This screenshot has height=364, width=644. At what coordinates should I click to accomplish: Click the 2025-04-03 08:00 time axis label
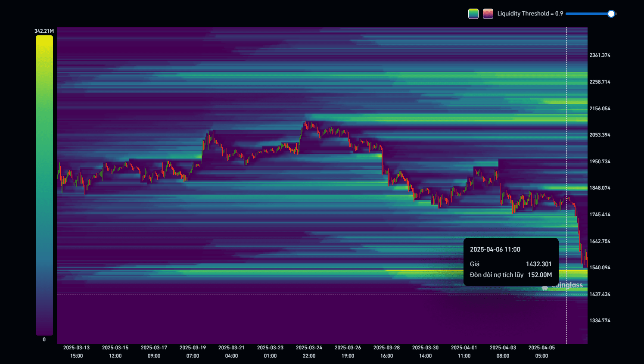(x=503, y=352)
